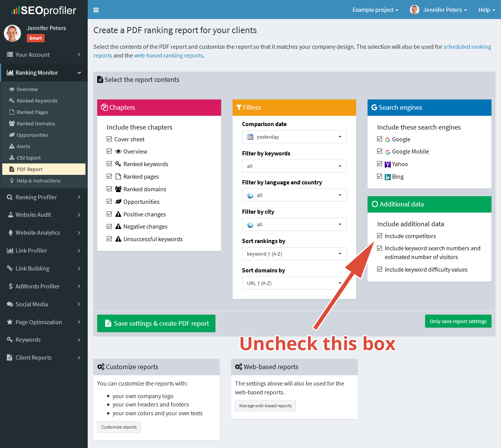Open PDF Report in the sidebar
The width and height of the screenshot is (501, 448).
30,169
